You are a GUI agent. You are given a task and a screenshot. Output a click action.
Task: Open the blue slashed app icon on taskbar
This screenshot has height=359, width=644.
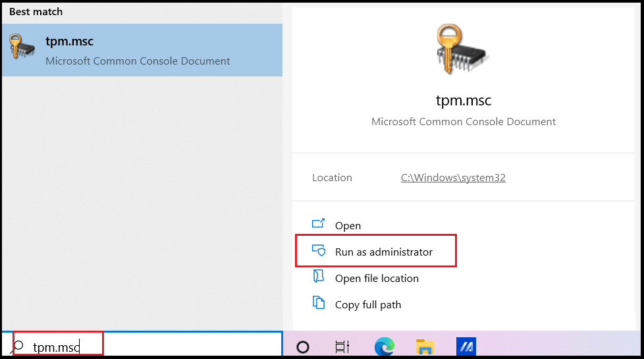click(x=466, y=346)
